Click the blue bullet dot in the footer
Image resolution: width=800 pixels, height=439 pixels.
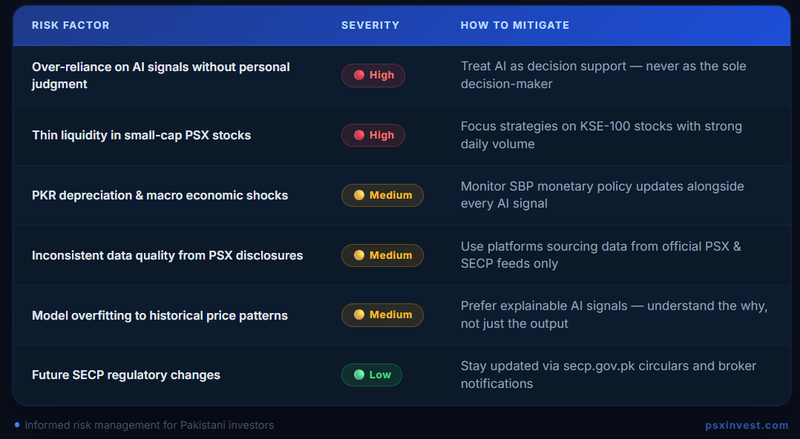click(x=17, y=425)
